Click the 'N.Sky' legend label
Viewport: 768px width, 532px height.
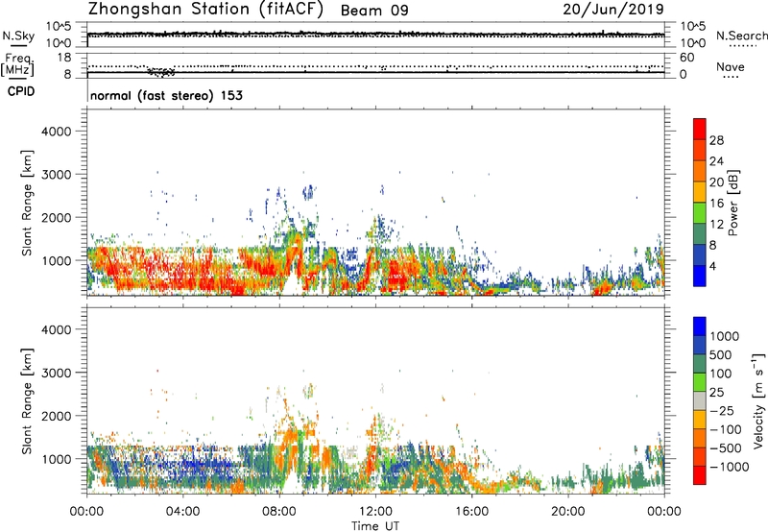point(18,36)
